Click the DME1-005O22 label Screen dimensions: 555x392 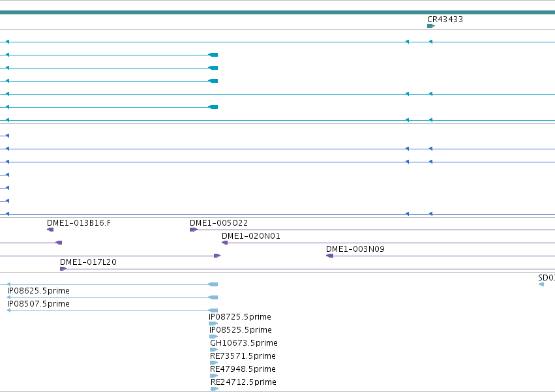218,223
